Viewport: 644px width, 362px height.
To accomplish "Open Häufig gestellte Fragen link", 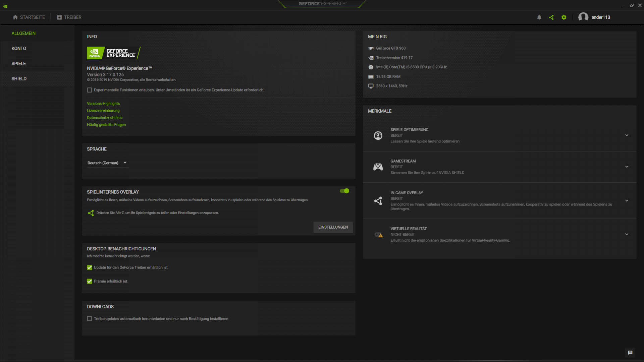I will pos(106,125).
